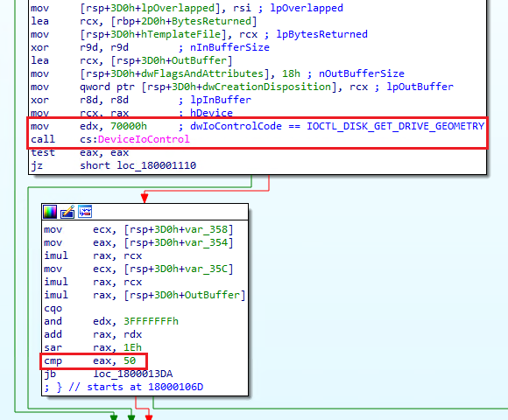This screenshot has height=420, width=508.
Task: Select the 3FFFFFFFh constant operand
Action: tap(151, 321)
